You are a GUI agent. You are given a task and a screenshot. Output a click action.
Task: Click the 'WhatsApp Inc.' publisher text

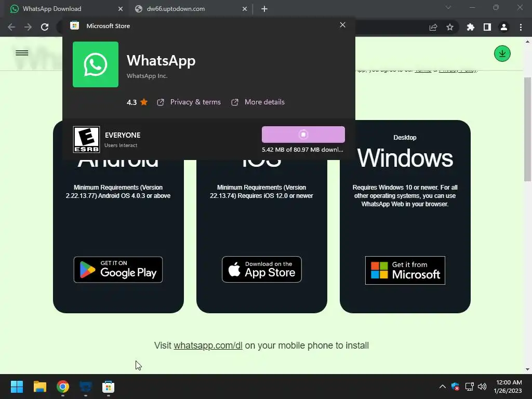(147, 76)
